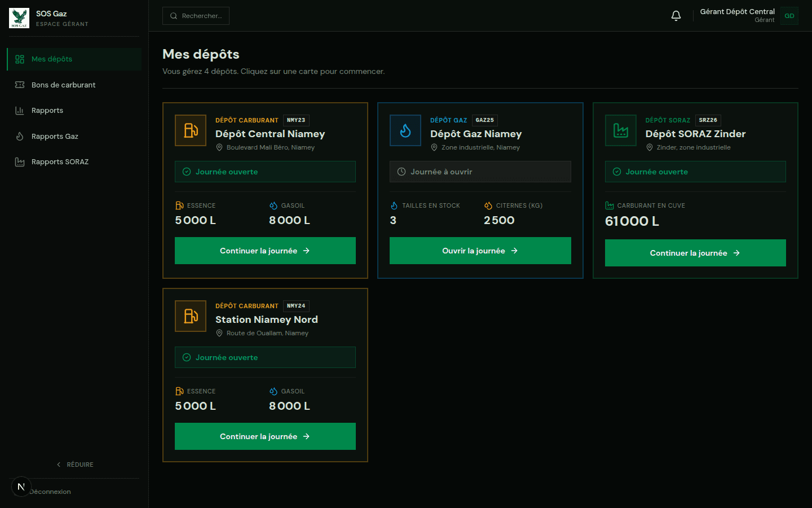The width and height of the screenshot is (812, 508).
Task: Click the magnifier icon in the search box
Action: tap(174, 16)
